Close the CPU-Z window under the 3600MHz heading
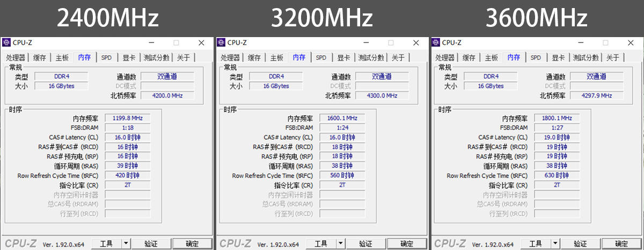This screenshot has height=250, width=644. (631, 42)
